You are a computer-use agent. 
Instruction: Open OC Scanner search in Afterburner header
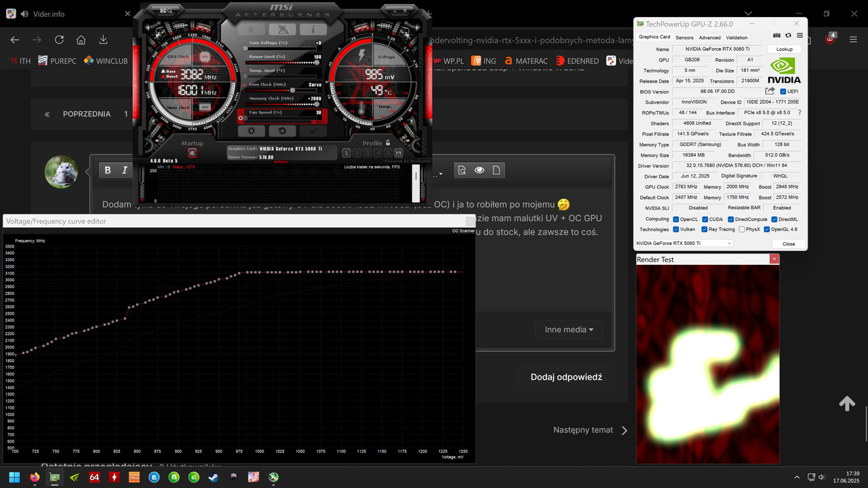click(x=166, y=11)
